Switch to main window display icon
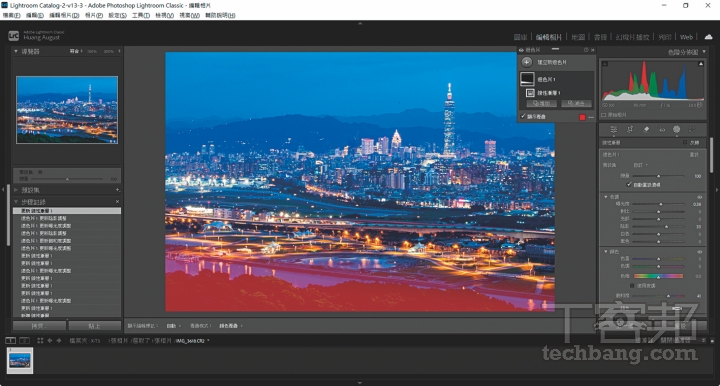Screen dimensions: 720x386 click(x=10, y=341)
